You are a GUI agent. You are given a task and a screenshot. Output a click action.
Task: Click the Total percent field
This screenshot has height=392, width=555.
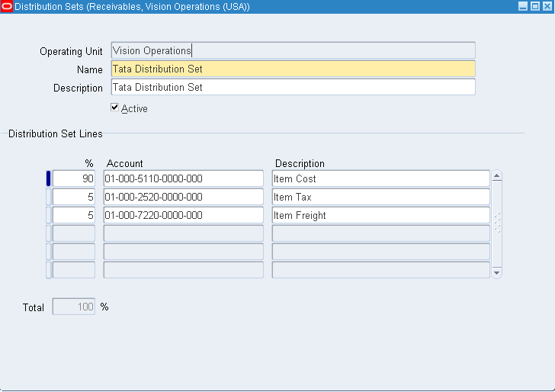click(x=74, y=307)
